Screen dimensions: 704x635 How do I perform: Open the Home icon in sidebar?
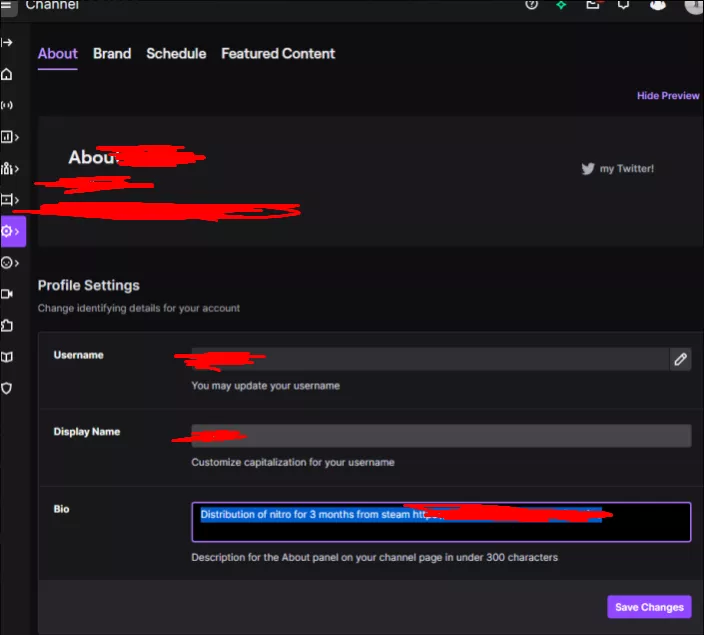pyautogui.click(x=8, y=74)
